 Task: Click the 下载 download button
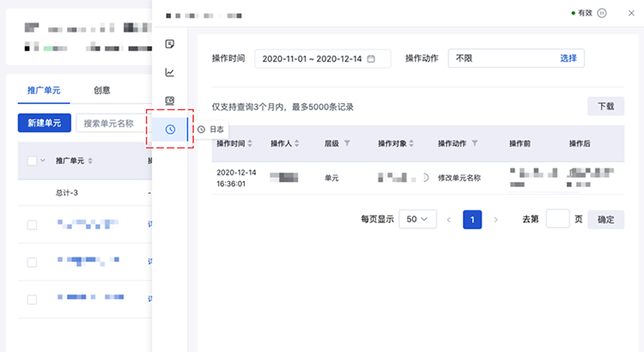click(x=605, y=106)
